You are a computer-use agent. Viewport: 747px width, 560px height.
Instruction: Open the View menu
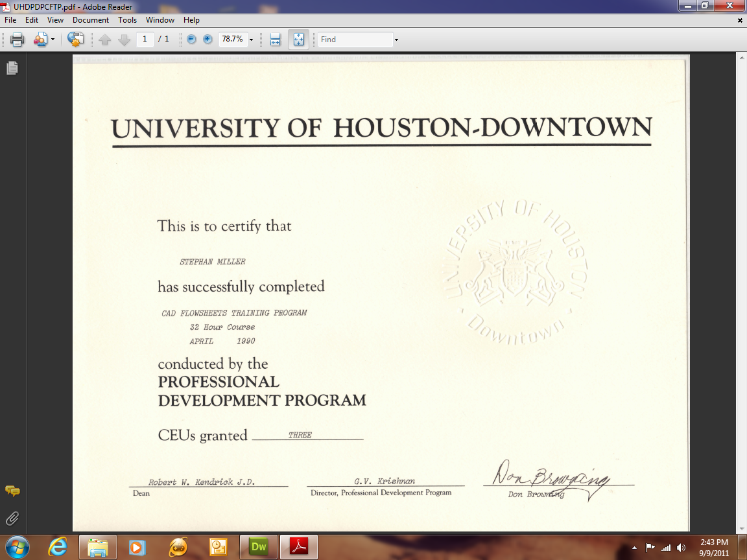tap(55, 20)
